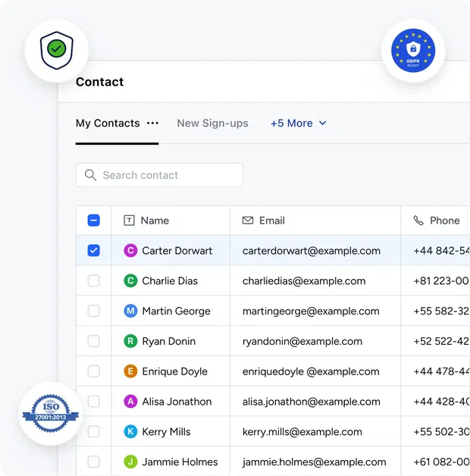Viewport: 470px width, 476px height.
Task: Uncheck the Carter Dorwart row checkbox
Action: [x=93, y=251]
